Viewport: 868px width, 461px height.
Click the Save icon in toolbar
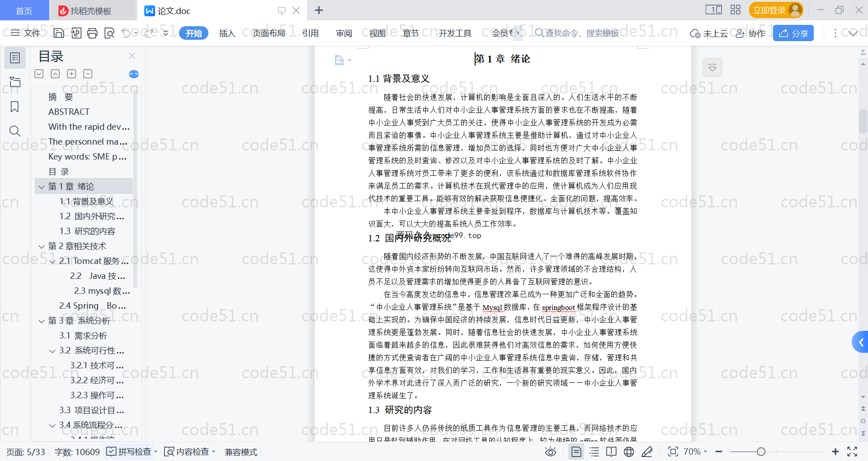pos(59,33)
